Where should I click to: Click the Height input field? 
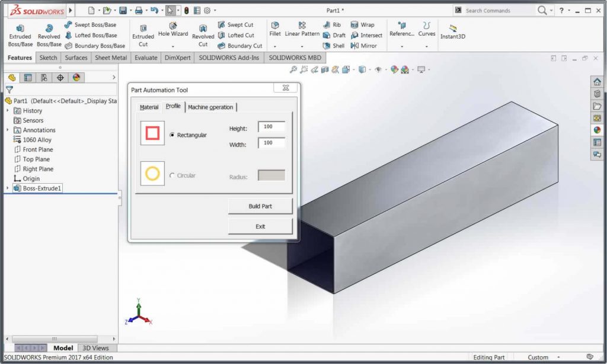[271, 127]
